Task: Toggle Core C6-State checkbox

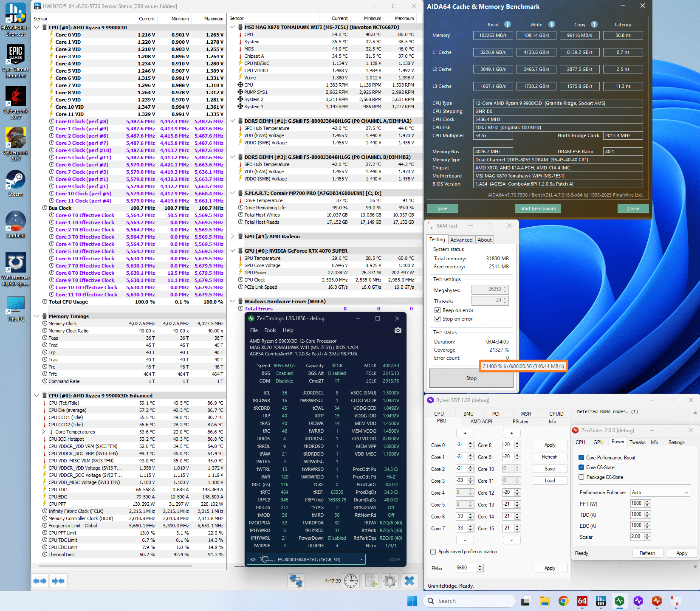Action: pos(581,467)
